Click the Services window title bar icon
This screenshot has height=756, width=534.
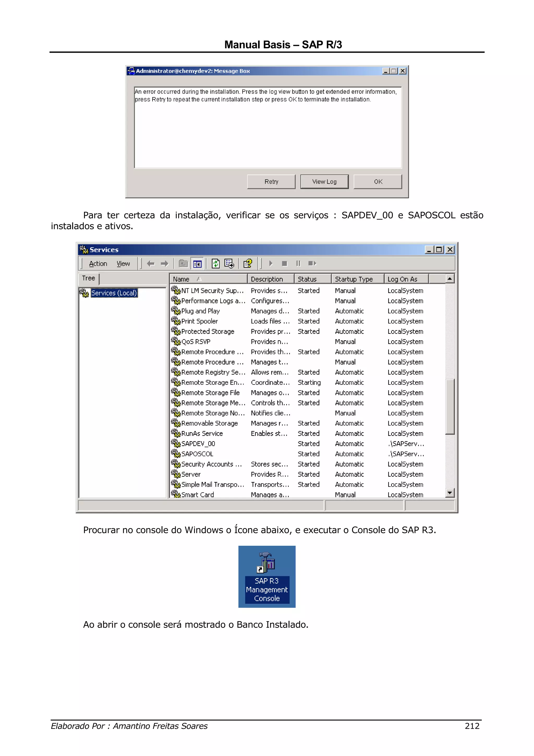pos(84,250)
